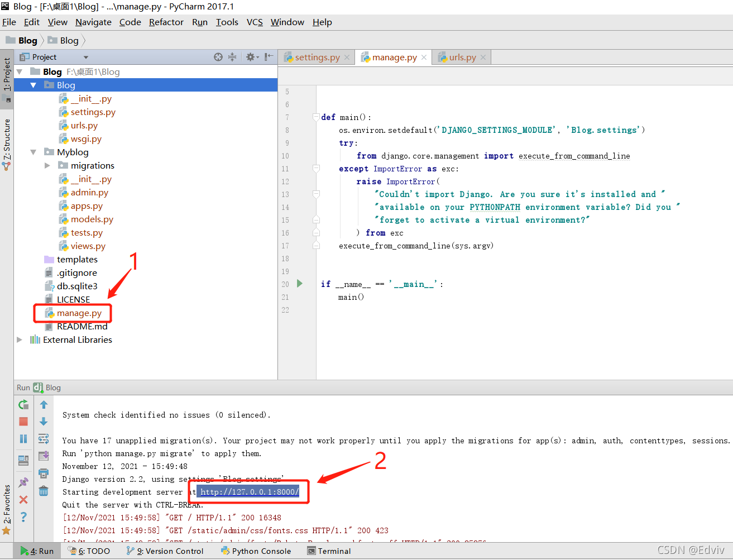Select manage.py in the project tree

(x=79, y=313)
